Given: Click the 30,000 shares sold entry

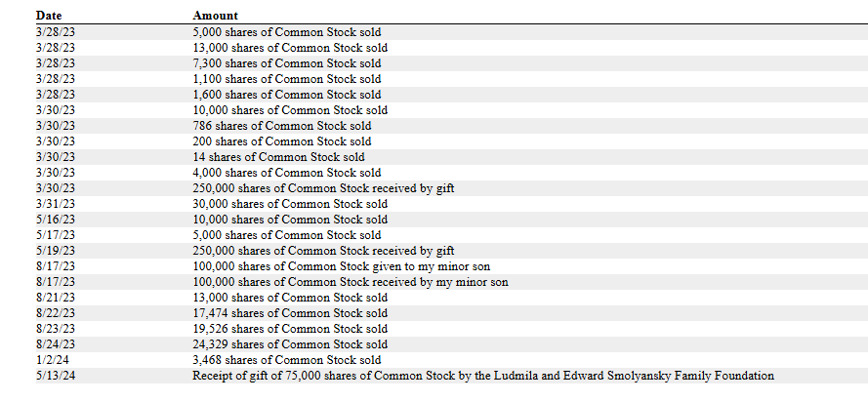Looking at the screenshot, I should 290,204.
